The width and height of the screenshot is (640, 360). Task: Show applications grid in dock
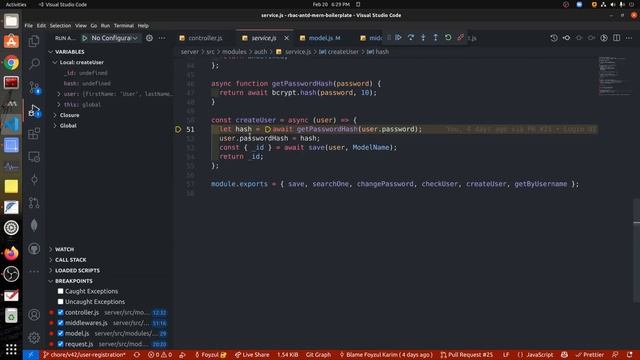pos(11,349)
